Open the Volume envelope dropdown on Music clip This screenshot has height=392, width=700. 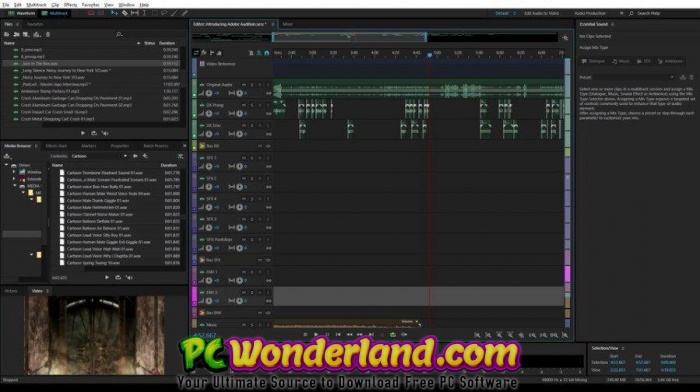pos(417,321)
